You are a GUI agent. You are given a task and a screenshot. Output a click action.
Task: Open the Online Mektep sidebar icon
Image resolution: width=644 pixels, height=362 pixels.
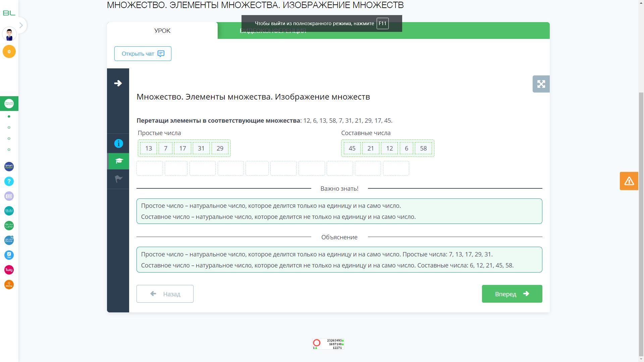9,104
